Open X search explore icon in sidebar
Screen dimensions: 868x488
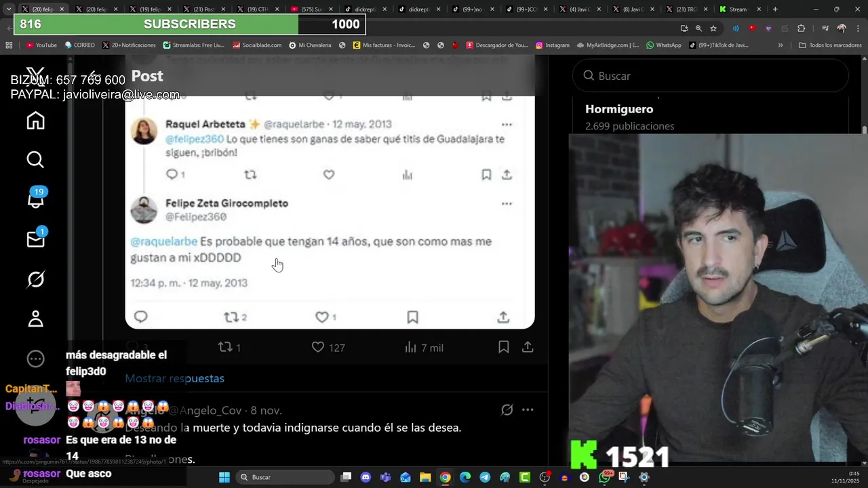click(35, 159)
